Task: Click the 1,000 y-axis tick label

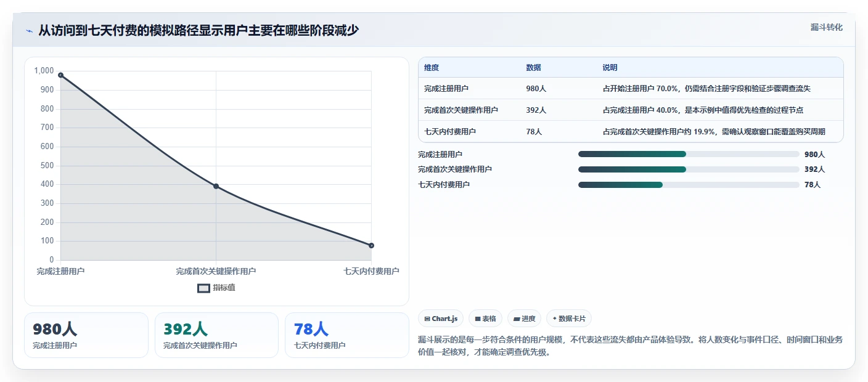Action: tap(44, 71)
